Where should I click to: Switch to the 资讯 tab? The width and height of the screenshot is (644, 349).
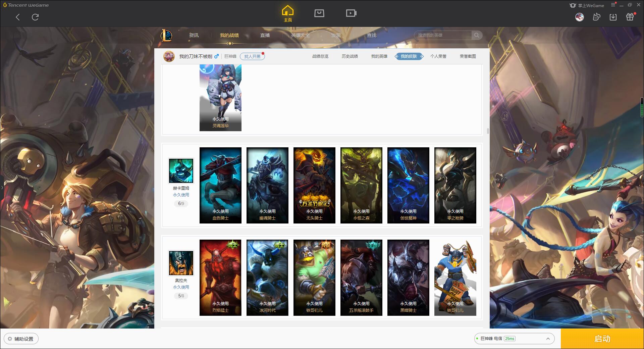[194, 35]
